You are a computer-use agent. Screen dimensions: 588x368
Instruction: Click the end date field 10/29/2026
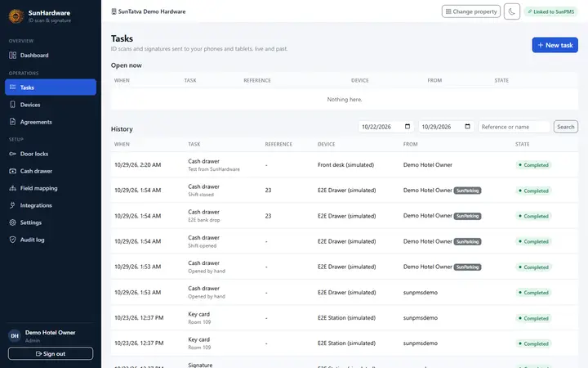point(446,127)
